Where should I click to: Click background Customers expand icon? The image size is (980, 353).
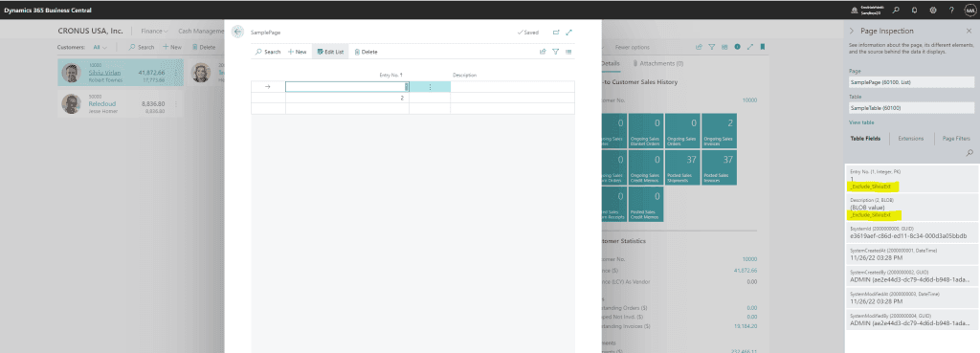[750, 47]
